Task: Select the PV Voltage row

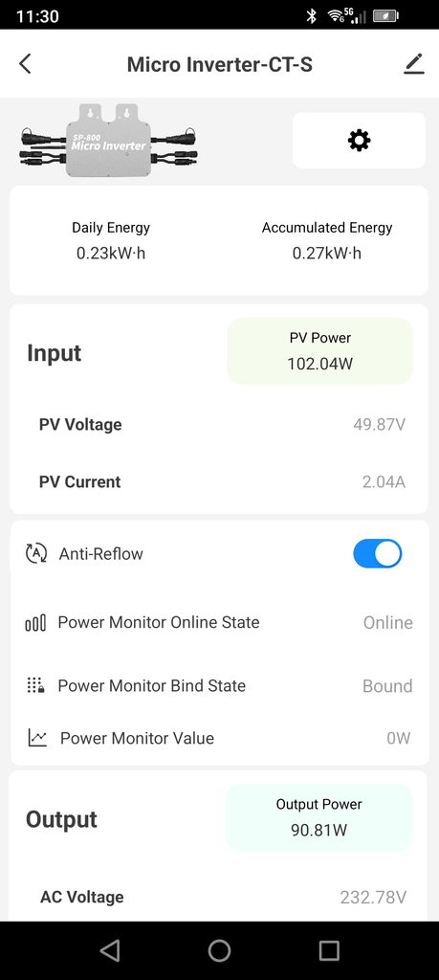Action: pyautogui.click(x=219, y=425)
